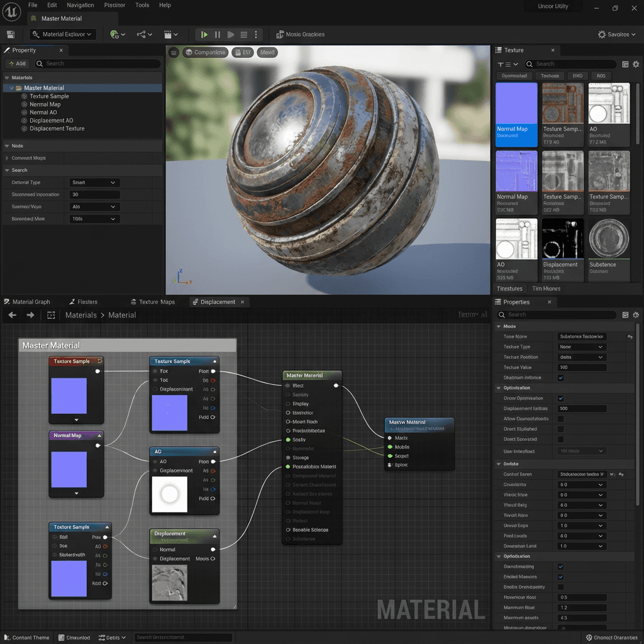
Task: Click the fit-to-frame icon beside navigation arrows
Action: [51, 315]
